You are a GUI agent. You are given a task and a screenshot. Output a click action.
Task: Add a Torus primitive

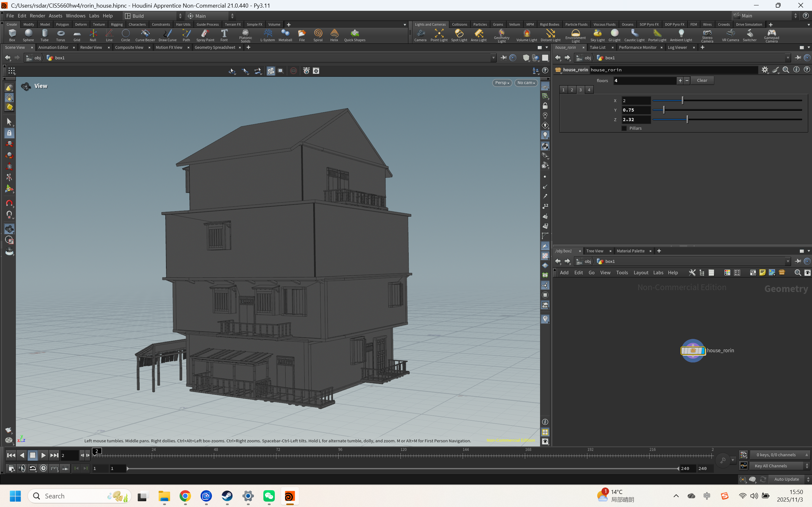[x=61, y=35]
